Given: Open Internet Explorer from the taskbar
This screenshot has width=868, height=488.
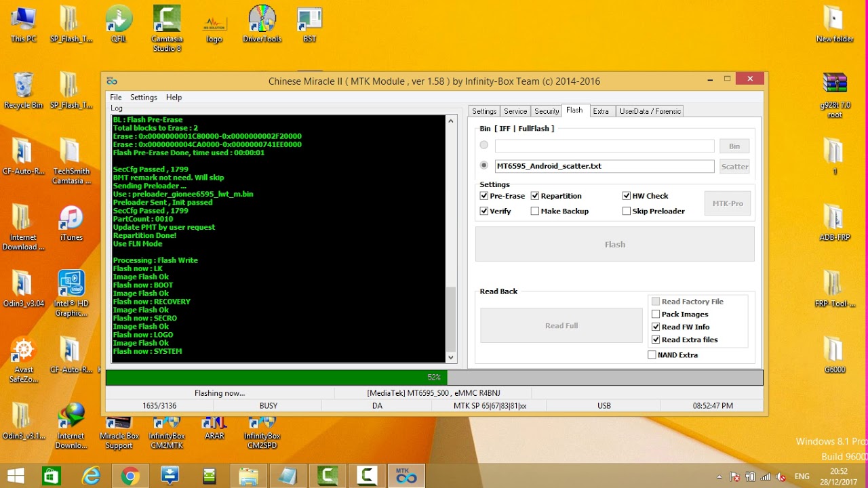Looking at the screenshot, I should coord(91,476).
